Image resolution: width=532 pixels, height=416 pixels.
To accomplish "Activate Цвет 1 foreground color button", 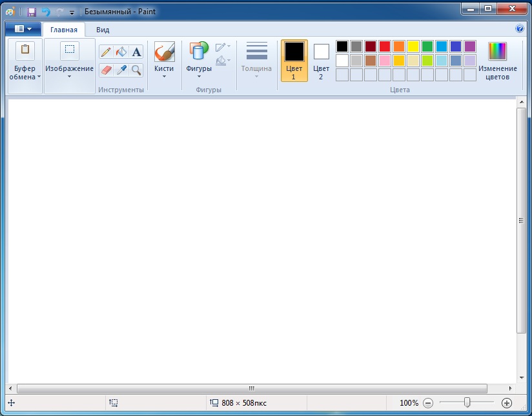I will [x=294, y=61].
